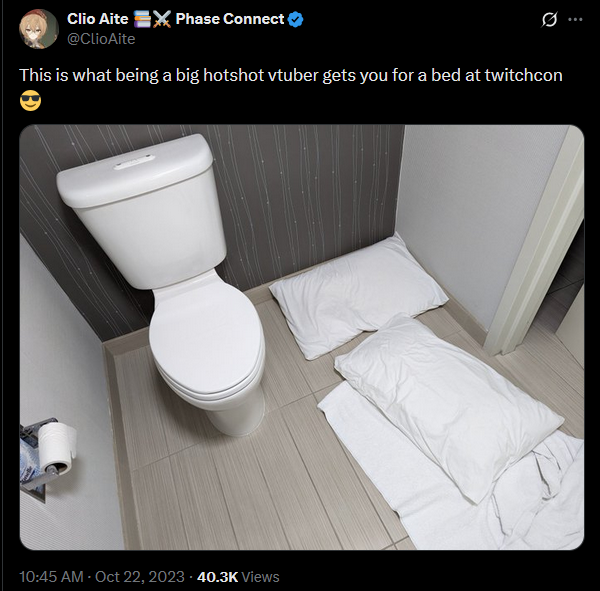Click the books emoji in display name
The image size is (600, 591).
click(x=142, y=19)
